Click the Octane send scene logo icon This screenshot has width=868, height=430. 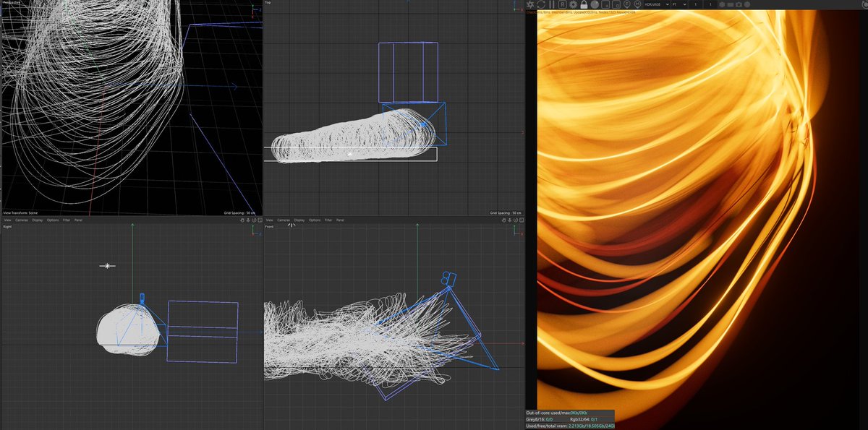pos(529,4)
